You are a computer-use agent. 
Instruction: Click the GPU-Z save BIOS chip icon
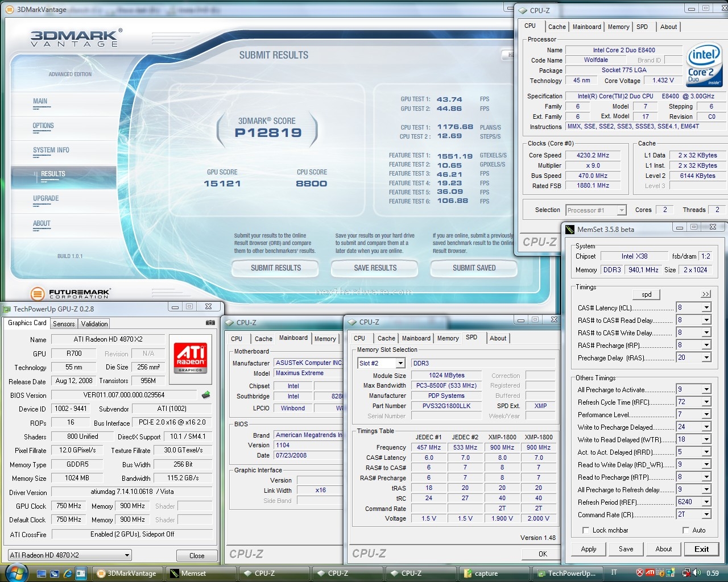(206, 394)
